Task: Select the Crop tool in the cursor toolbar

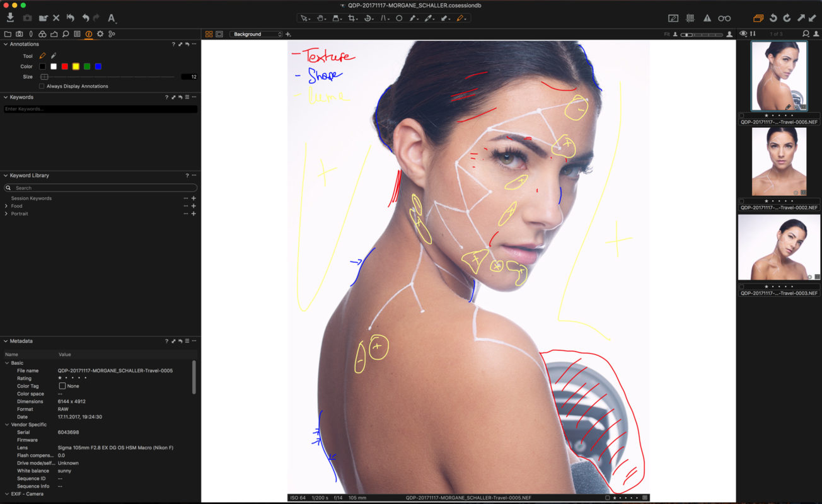Action: click(x=352, y=18)
